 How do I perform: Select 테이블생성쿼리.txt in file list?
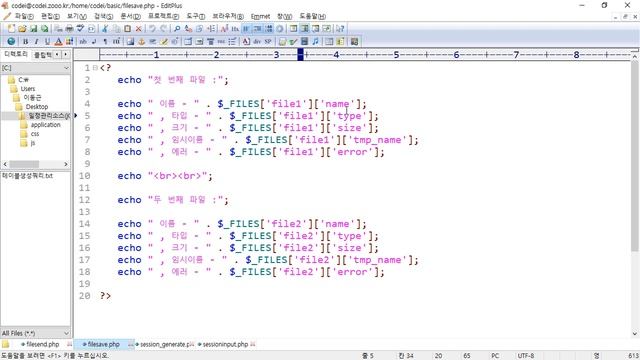tap(27, 176)
